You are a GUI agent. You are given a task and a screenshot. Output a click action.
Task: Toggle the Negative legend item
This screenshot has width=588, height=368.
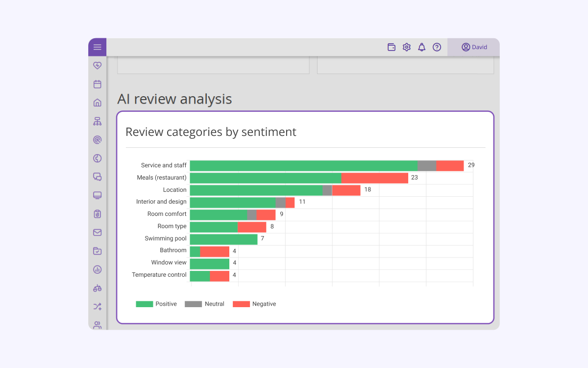[254, 304]
